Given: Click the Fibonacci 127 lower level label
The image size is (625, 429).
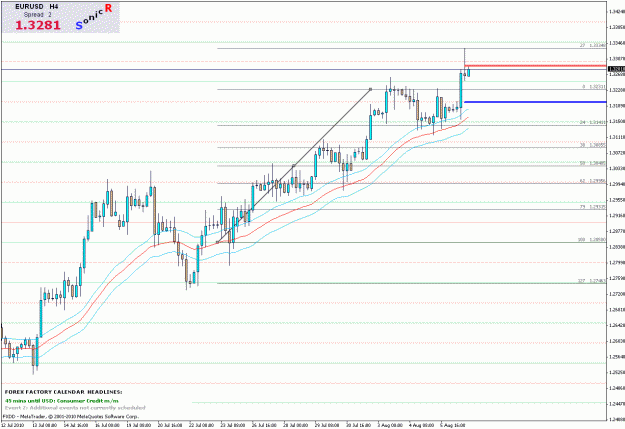Looking at the screenshot, I should [592, 281].
